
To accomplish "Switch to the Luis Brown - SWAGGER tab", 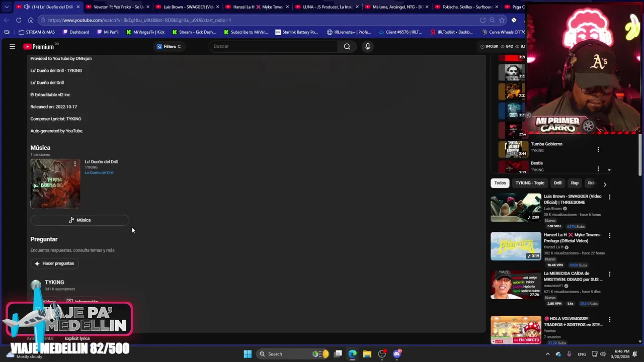I will click(188, 7).
